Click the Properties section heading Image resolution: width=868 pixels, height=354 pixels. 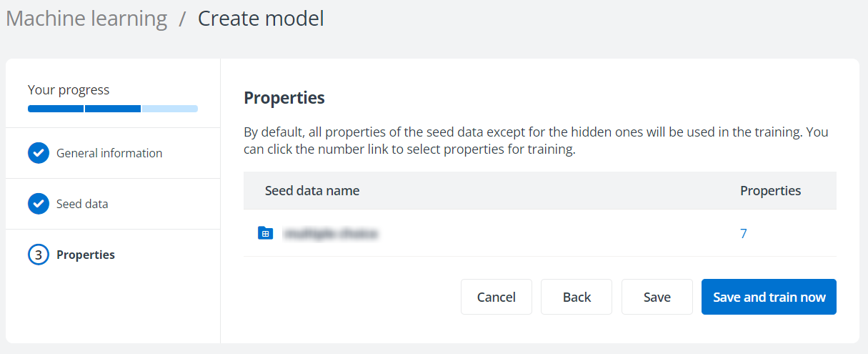(284, 98)
